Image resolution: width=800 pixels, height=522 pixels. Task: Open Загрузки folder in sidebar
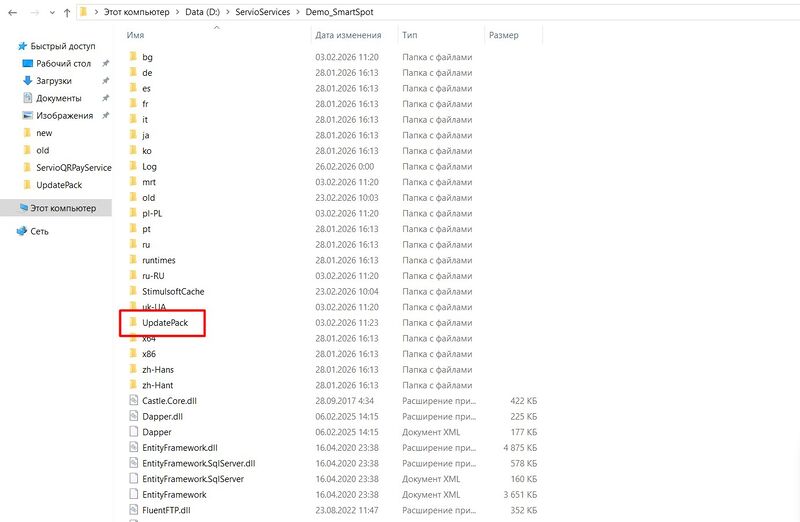click(54, 81)
